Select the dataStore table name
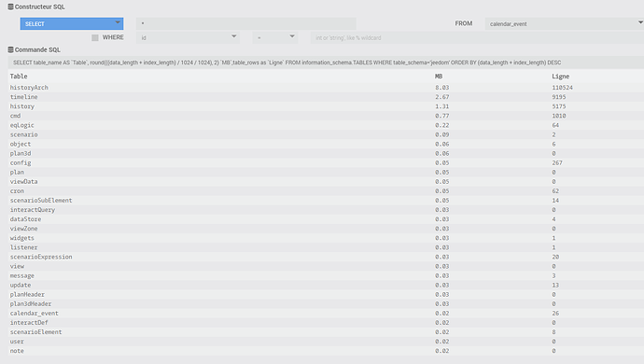This screenshot has width=644, height=364. [25, 219]
